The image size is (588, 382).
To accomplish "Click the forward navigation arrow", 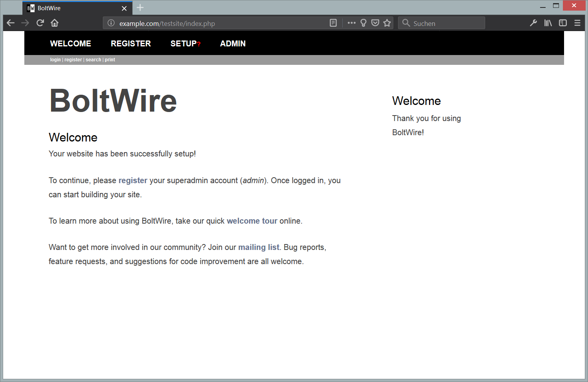I will 25,23.
